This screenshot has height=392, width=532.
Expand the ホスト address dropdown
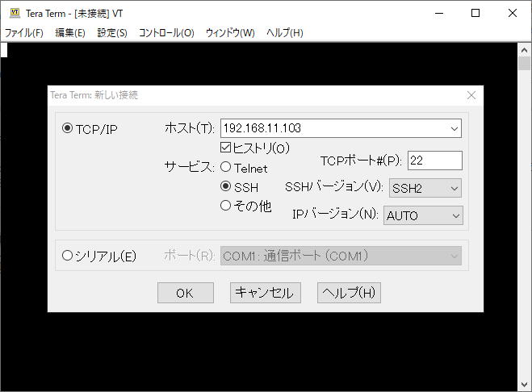pos(454,128)
